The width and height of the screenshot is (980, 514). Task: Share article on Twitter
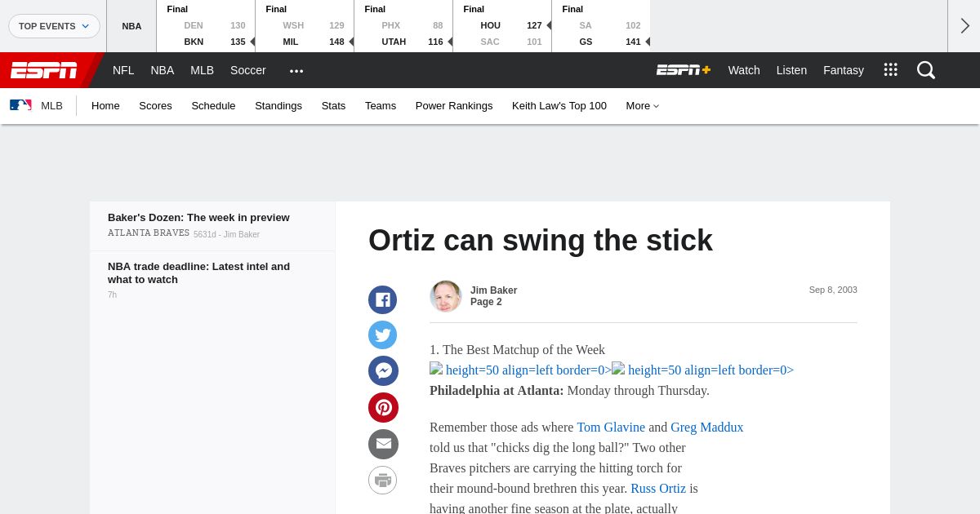[x=383, y=335]
